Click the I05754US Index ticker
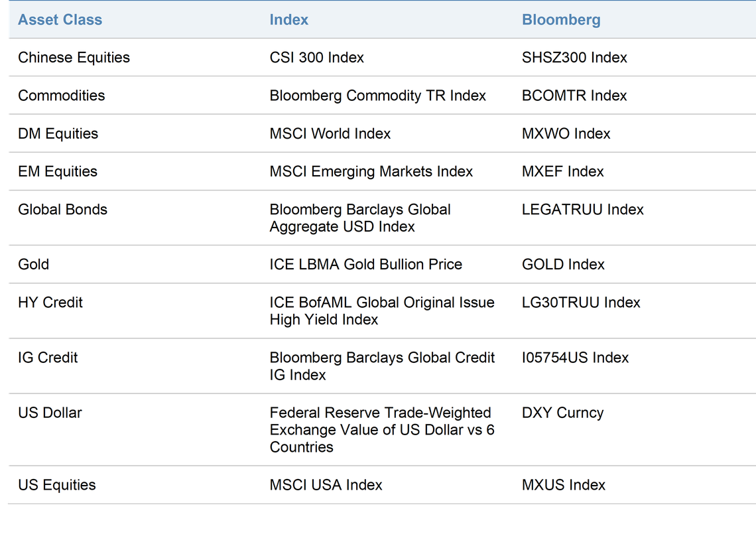Viewport: 756px width, 544px height. click(575, 358)
